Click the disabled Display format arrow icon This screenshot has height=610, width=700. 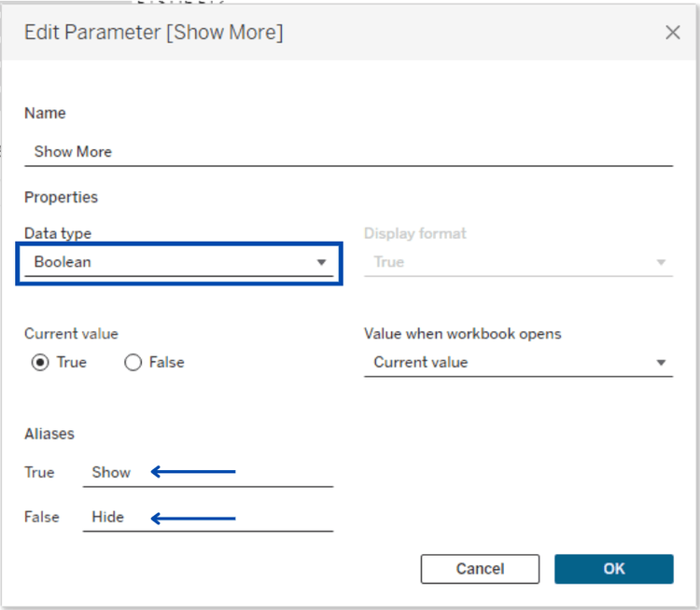coord(661,262)
